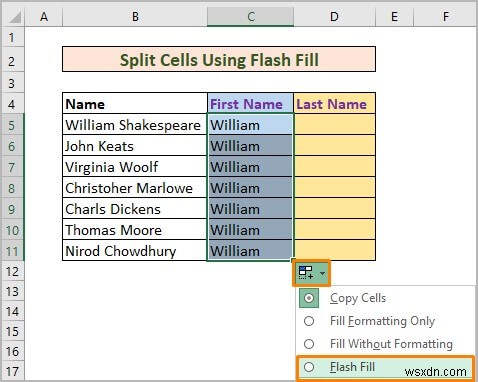Click the title cell 'Split Cells Using Flash Fill'
This screenshot has width=478, height=382.
point(219,59)
